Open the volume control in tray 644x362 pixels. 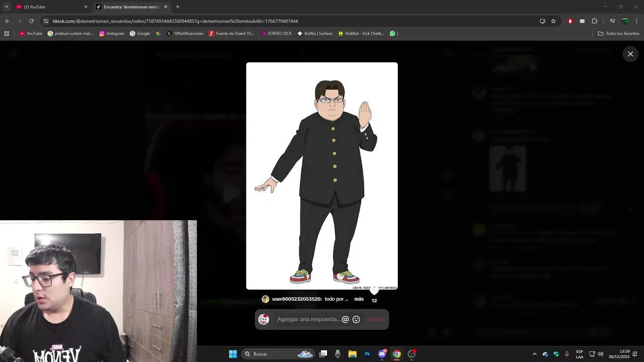pos(600,354)
